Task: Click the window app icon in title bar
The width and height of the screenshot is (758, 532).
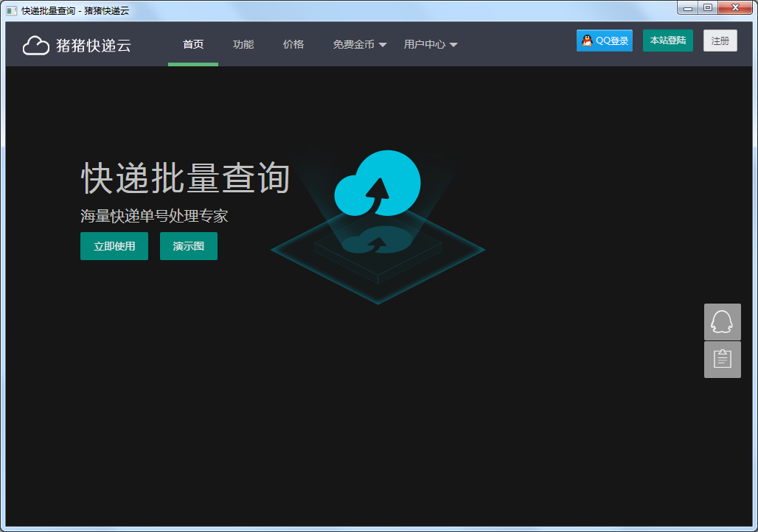Action: (12, 10)
